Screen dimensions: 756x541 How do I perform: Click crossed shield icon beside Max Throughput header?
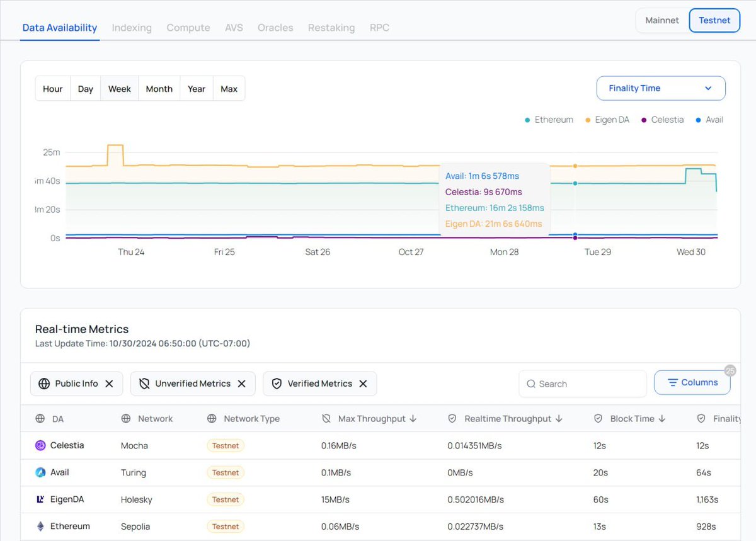tap(326, 418)
